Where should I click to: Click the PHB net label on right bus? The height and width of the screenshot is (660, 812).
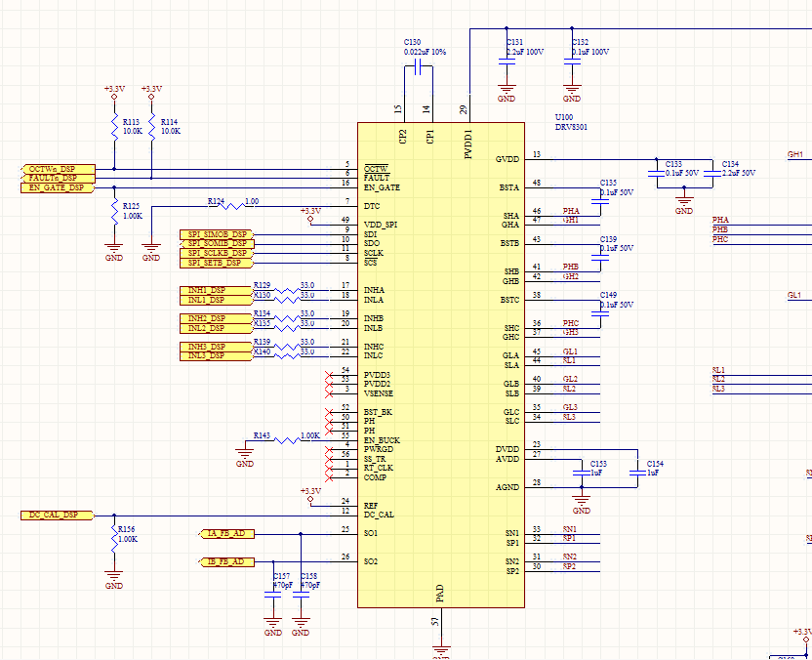coord(720,229)
